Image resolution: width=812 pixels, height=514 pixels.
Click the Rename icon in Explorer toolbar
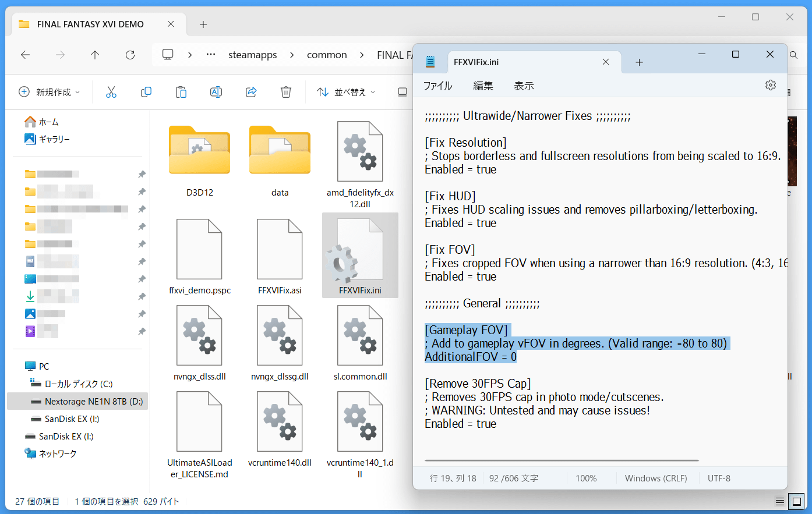[216, 92]
